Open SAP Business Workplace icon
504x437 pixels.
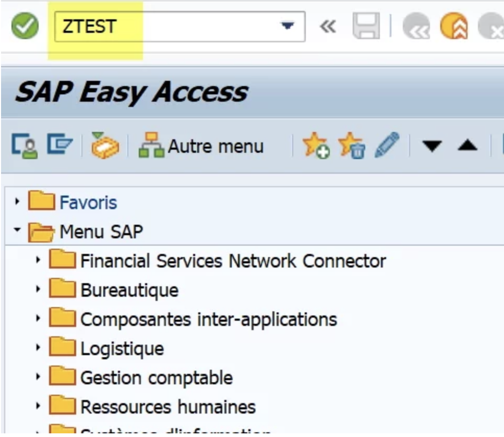tap(105, 147)
